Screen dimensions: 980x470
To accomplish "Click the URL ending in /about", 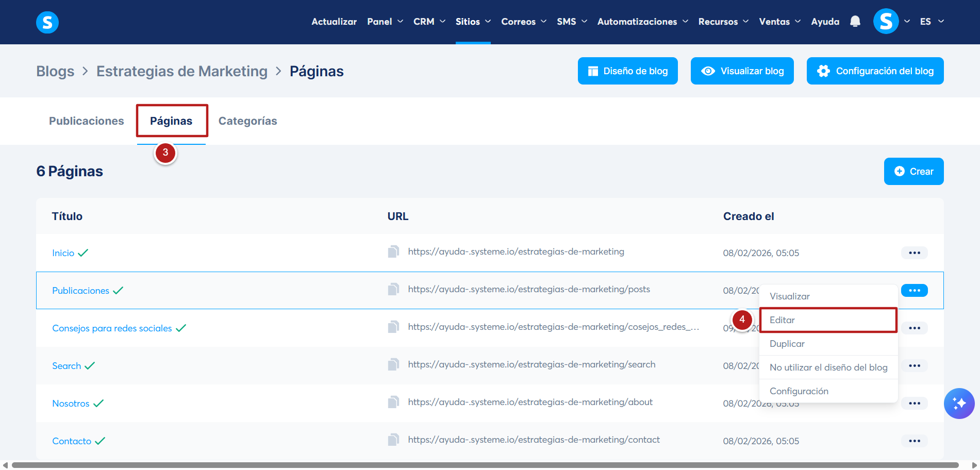I will (530, 402).
